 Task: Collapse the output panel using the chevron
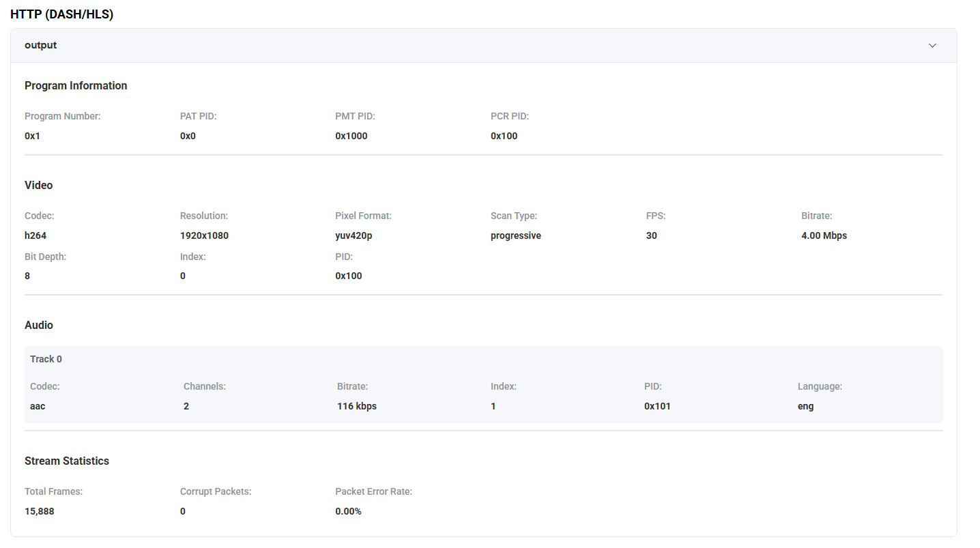coord(932,46)
